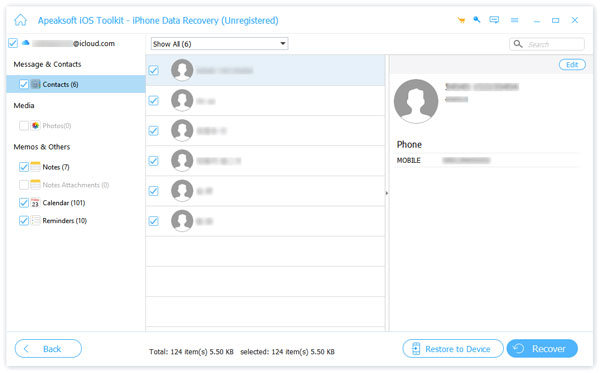Toggle the Photos(0) checkbox
The image size is (600, 373).
24,125
